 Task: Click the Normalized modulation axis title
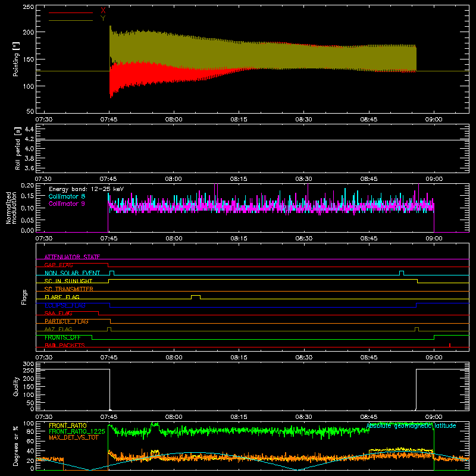click(x=11, y=208)
